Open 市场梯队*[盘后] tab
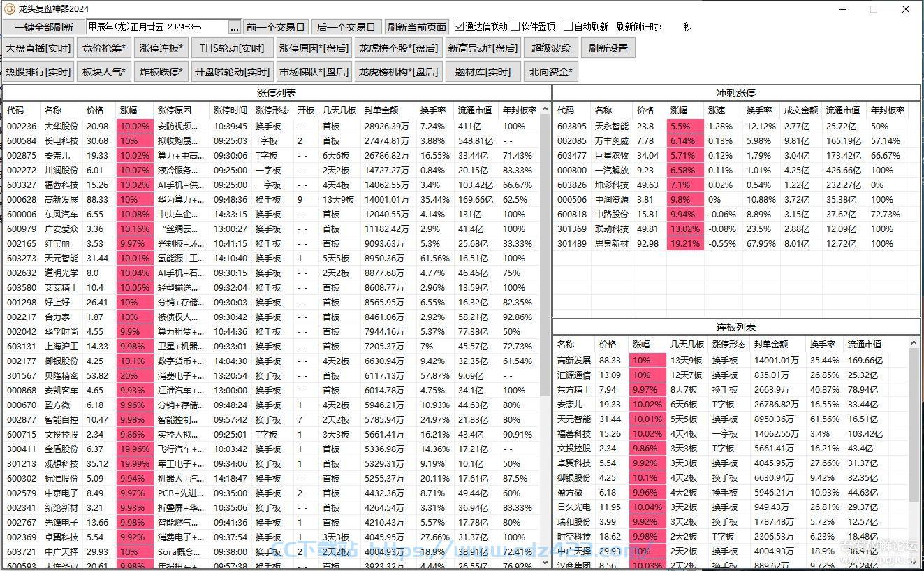Viewport: 924px width, 571px height. [314, 71]
